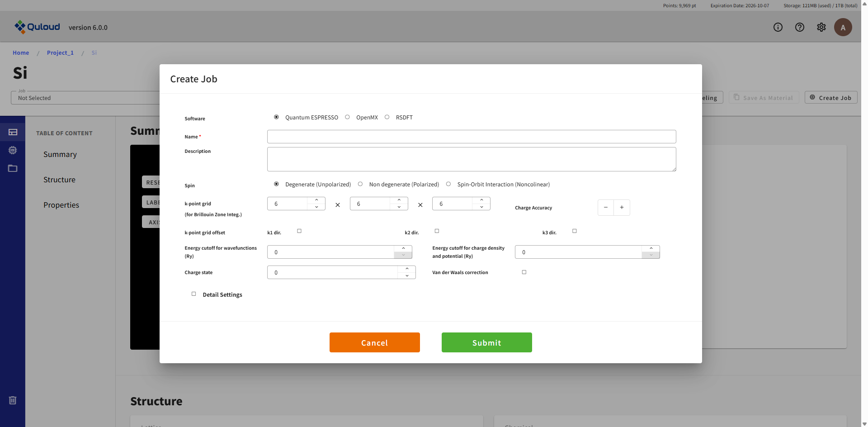Select the OpenMX software radio button
Viewport: 868px width, 427px height.
[347, 117]
